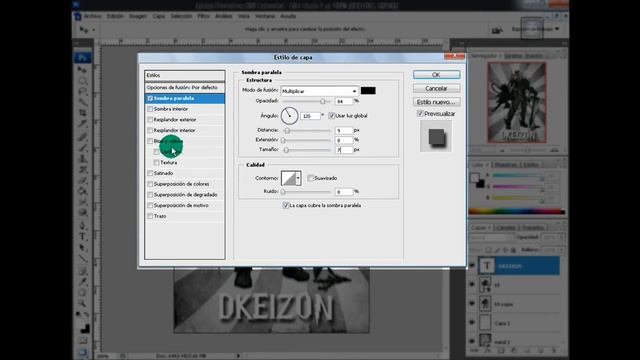
Task: Enable the Superposición de colores checkbox
Action: pos(150,184)
